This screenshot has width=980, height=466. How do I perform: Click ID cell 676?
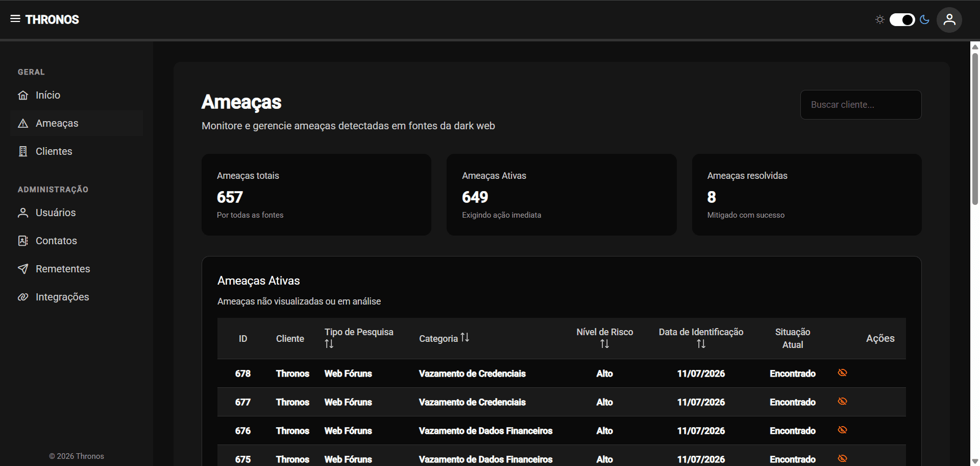(243, 431)
